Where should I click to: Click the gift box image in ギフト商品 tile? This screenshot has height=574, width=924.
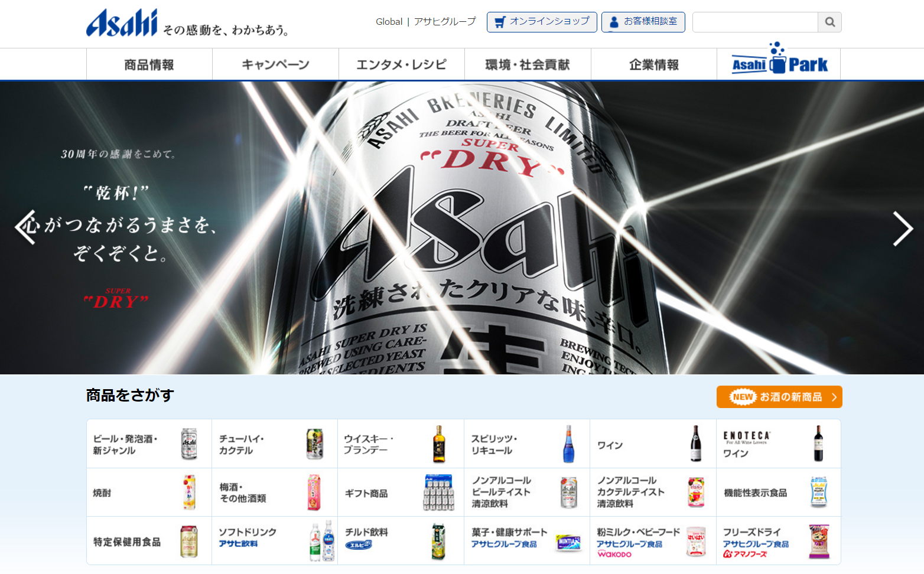[x=438, y=492]
